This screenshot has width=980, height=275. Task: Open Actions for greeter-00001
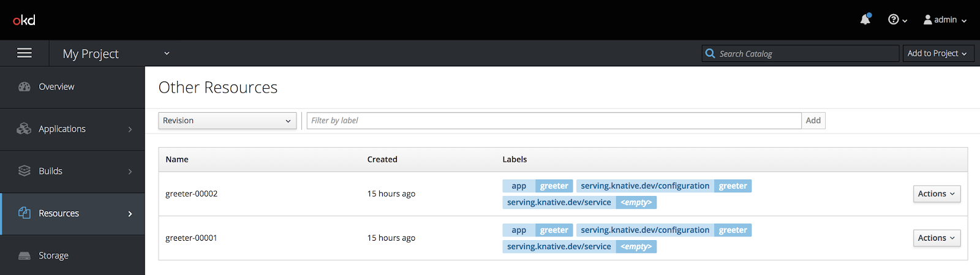click(x=936, y=238)
